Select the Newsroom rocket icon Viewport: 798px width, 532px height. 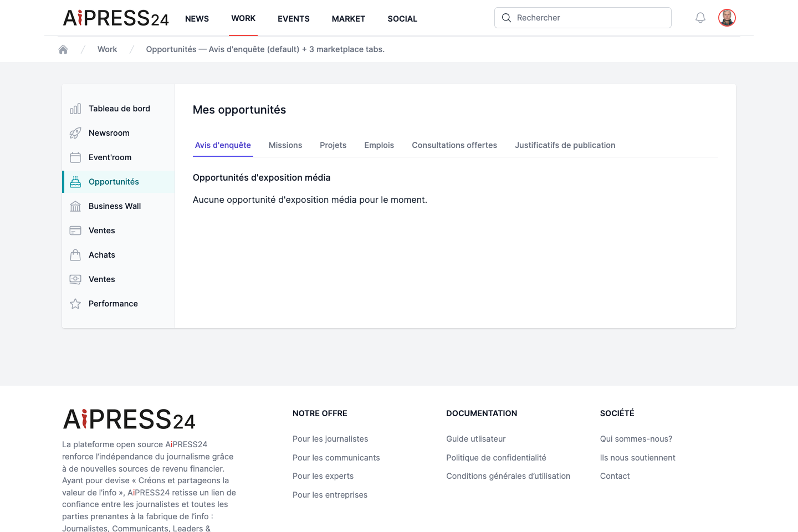[x=75, y=133]
